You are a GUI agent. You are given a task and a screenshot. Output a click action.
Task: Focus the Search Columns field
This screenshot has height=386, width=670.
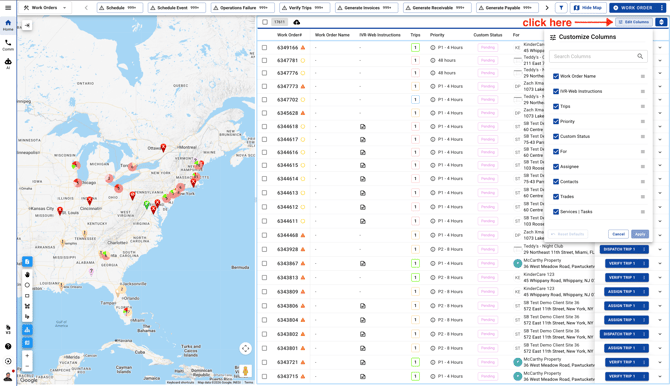[x=598, y=56]
